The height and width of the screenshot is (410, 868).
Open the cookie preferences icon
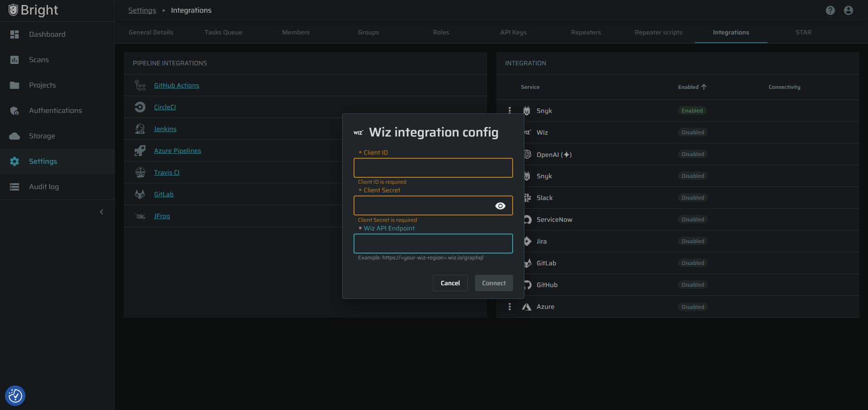(15, 396)
